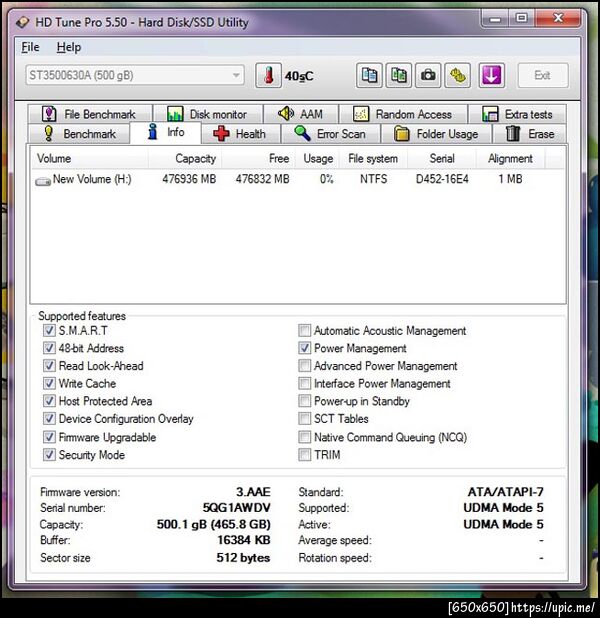Click the D452-16E4 serial cell
Viewport: 600px width, 618px height.
point(442,179)
